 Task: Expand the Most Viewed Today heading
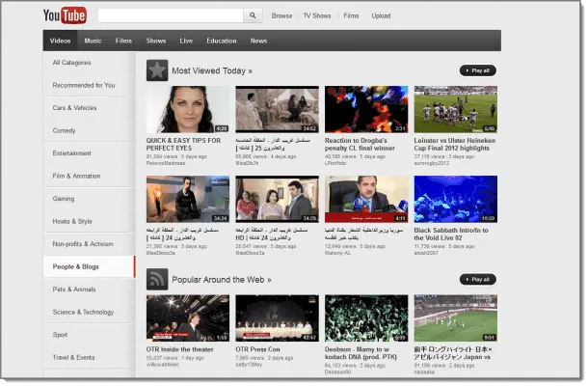click(x=211, y=70)
